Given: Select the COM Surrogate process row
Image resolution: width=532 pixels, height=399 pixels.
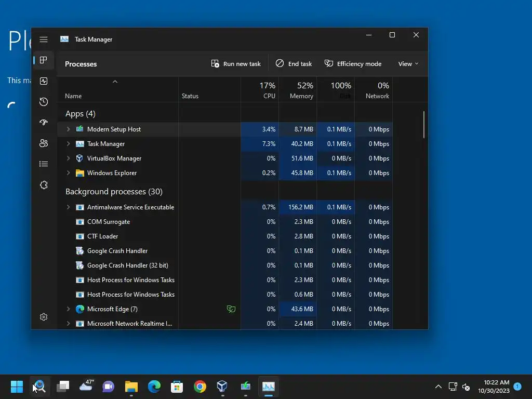Looking at the screenshot, I should click(x=225, y=222).
